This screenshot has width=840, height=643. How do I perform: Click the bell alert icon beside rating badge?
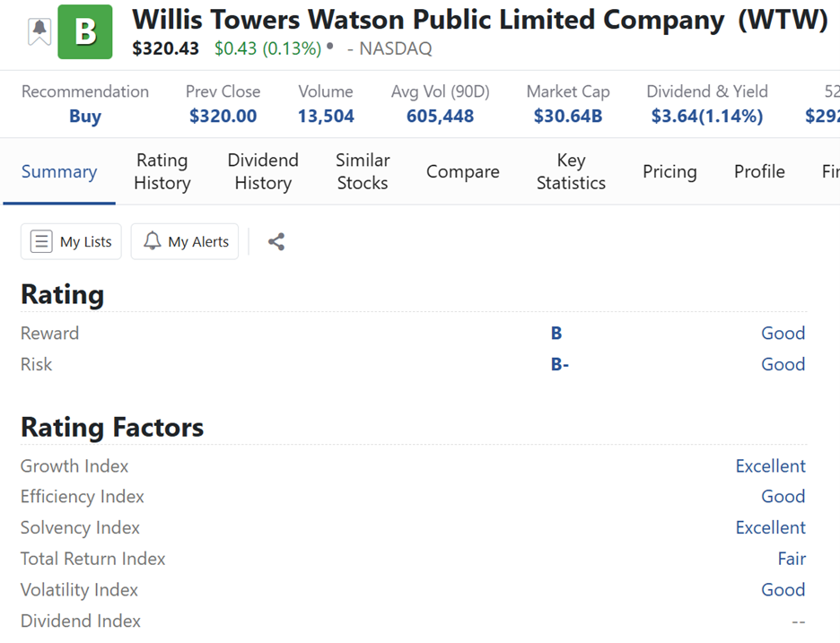pyautogui.click(x=39, y=31)
